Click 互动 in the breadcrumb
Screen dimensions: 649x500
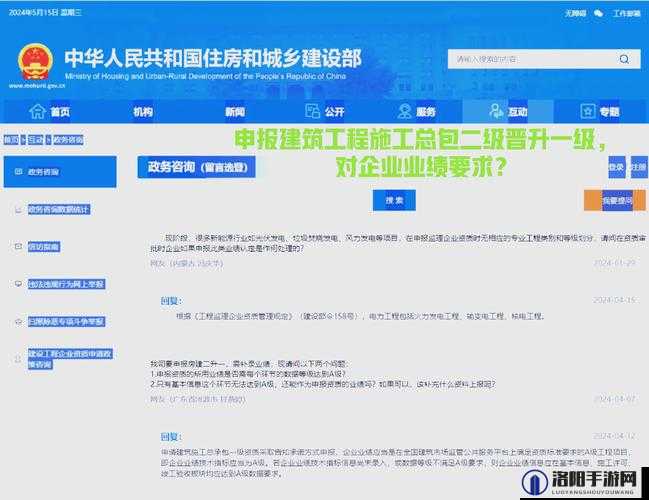click(x=36, y=139)
